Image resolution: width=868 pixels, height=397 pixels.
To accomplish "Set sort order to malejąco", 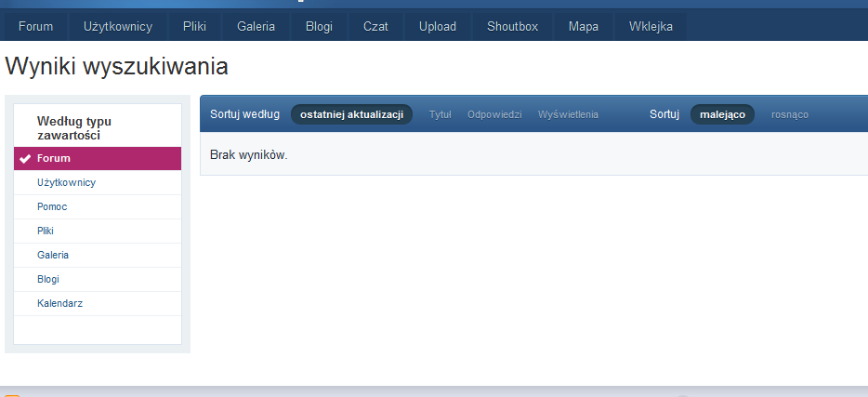I will pyautogui.click(x=722, y=114).
